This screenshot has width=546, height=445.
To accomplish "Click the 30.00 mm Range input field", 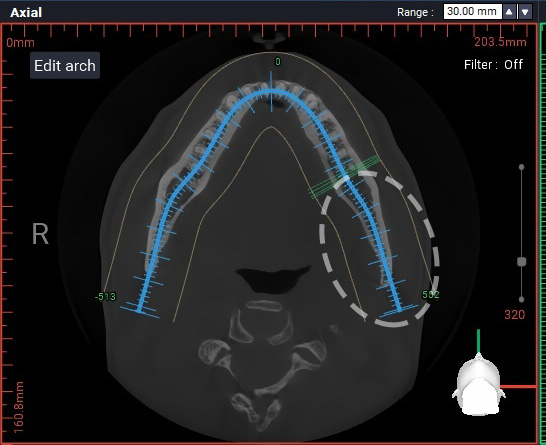I will [472, 11].
